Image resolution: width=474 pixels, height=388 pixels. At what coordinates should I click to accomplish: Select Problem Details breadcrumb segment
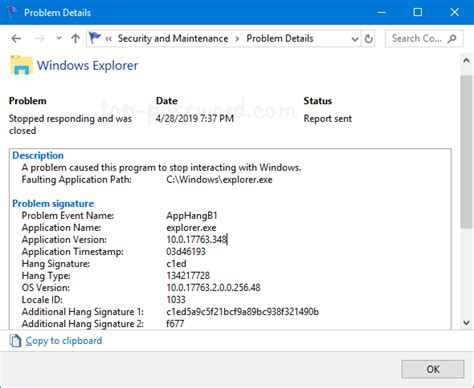280,38
